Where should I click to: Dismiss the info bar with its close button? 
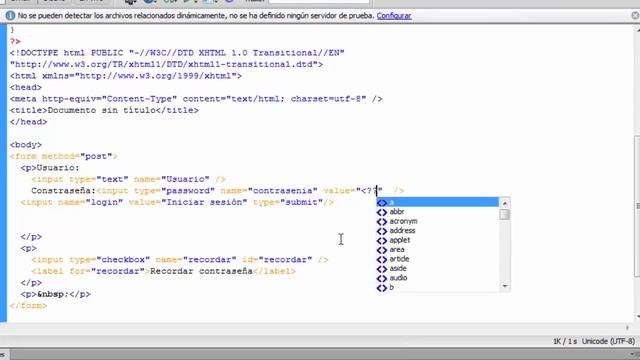tap(635, 16)
